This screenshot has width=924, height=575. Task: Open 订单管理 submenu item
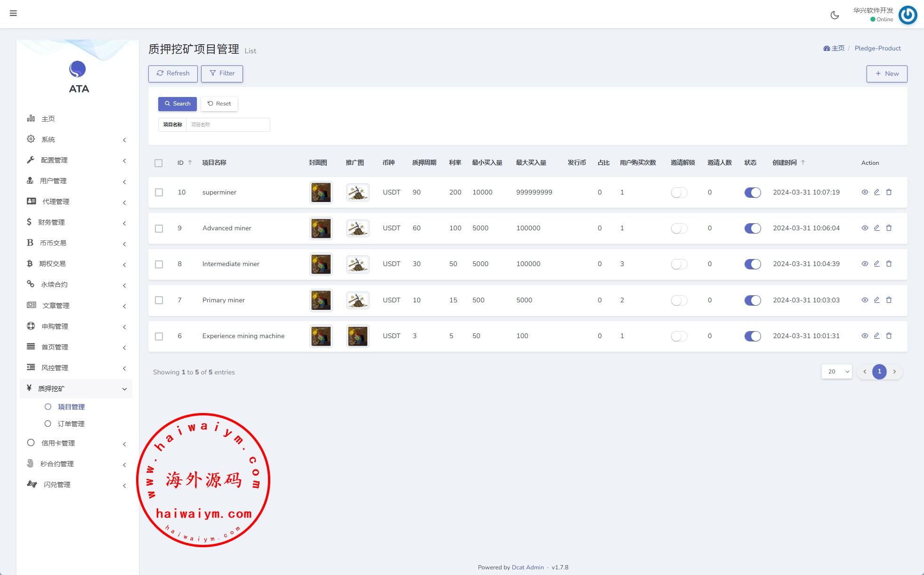71,424
